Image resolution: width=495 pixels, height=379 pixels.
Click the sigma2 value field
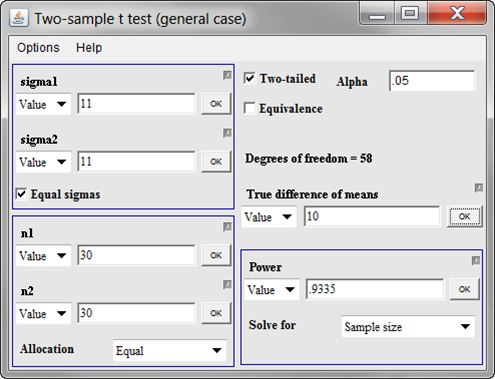click(136, 162)
